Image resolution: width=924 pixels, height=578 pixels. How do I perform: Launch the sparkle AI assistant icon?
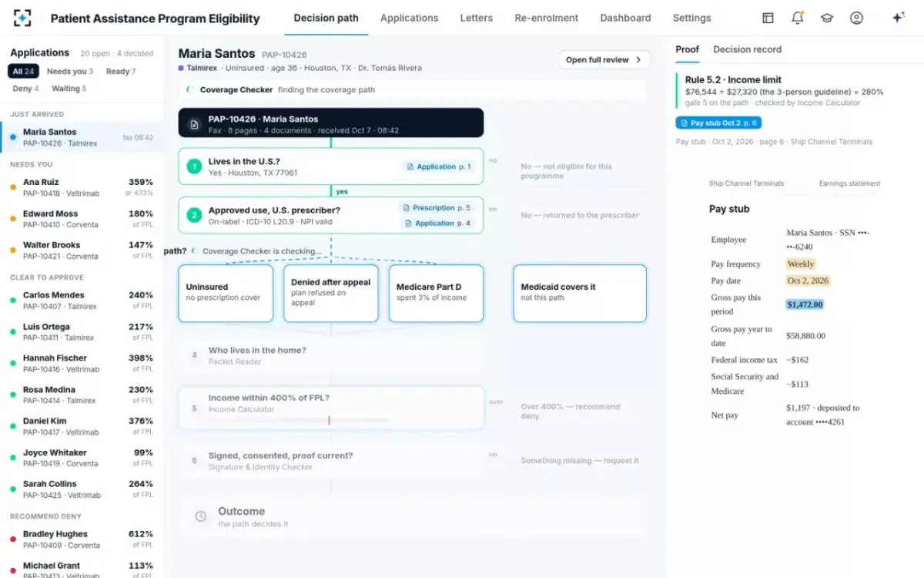(x=898, y=18)
